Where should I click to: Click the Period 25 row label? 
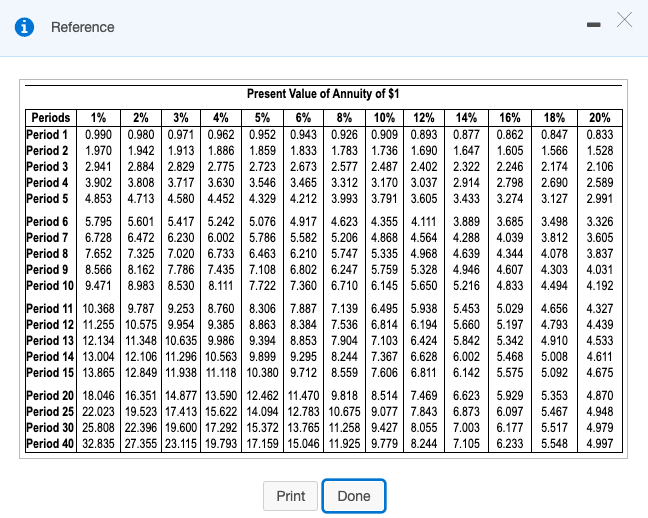click(50, 412)
